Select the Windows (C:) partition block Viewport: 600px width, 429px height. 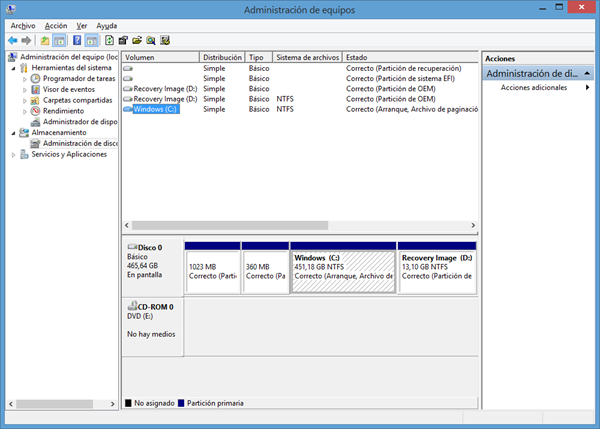[x=341, y=270]
